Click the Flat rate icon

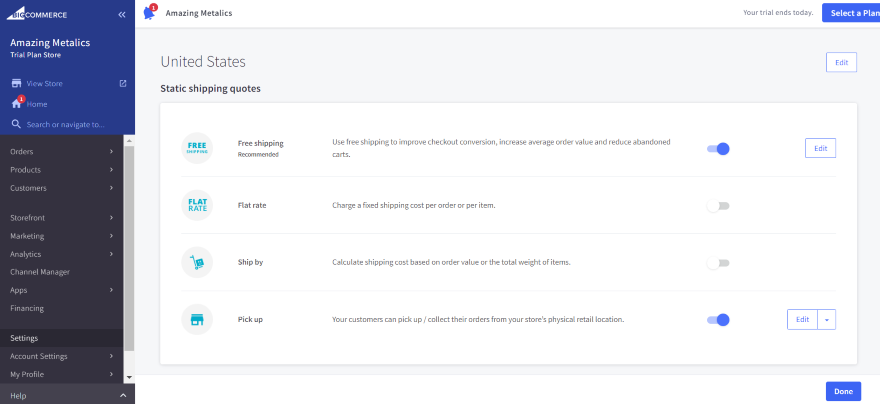(x=197, y=205)
